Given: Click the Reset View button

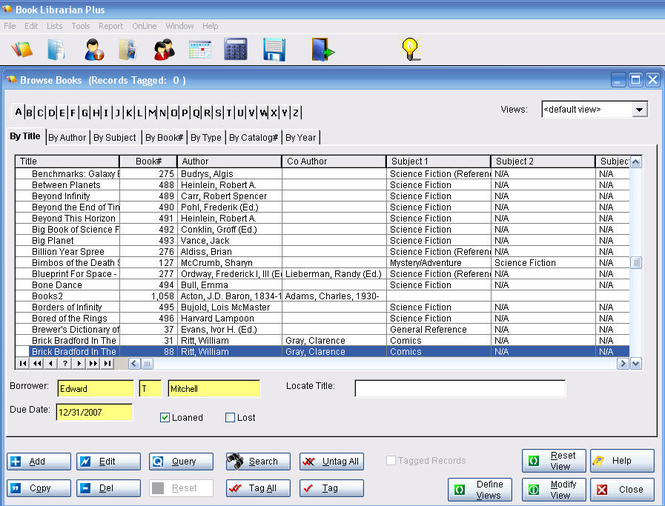Looking at the screenshot, I should click(554, 461).
